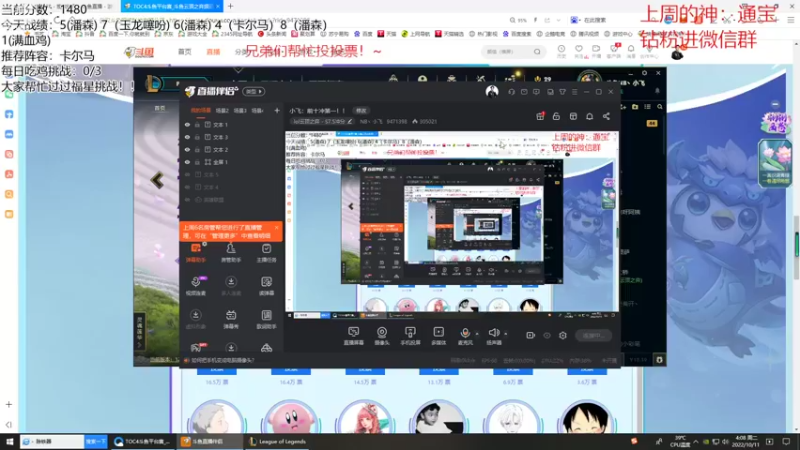Open the hamburger menu in companion

pos(574,92)
